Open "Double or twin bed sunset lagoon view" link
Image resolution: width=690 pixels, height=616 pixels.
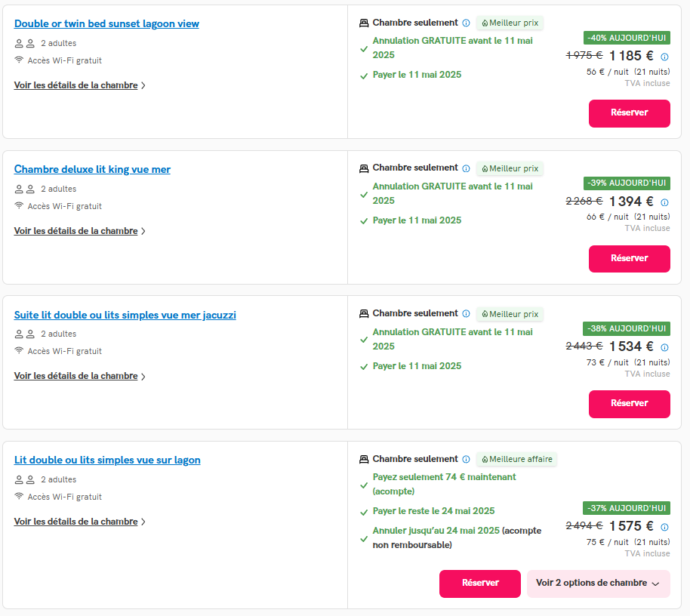pyautogui.click(x=106, y=24)
